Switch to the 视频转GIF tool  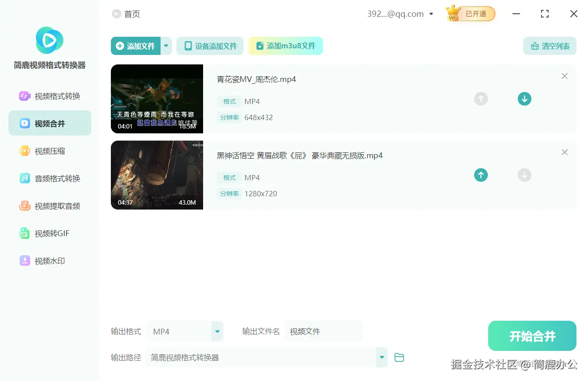point(50,233)
